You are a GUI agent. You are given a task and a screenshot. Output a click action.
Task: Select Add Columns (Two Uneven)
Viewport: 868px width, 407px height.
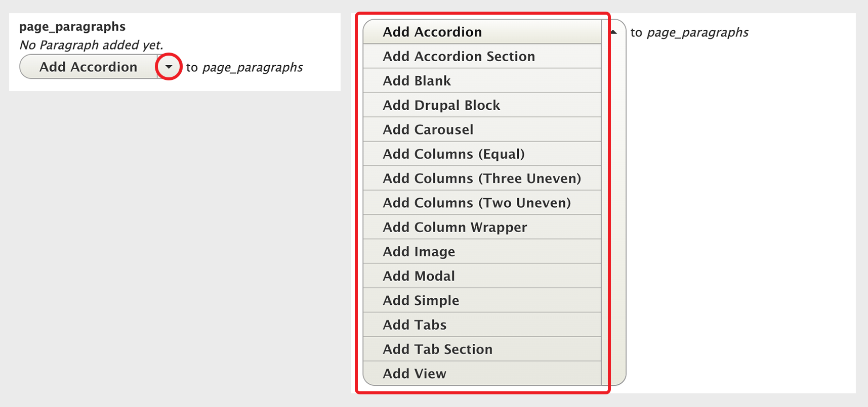482,203
